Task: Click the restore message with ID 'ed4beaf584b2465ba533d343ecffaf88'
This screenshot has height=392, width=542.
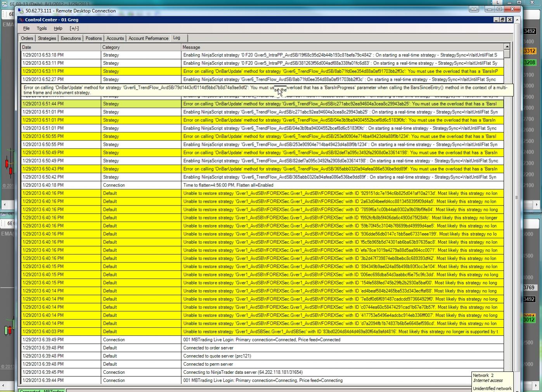Action: (343, 291)
